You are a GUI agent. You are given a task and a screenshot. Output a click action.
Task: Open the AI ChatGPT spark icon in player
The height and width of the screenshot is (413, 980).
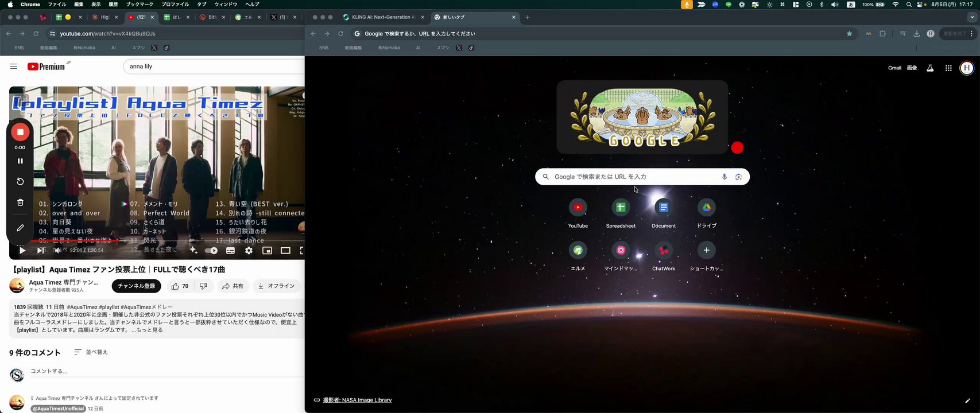coord(193,251)
